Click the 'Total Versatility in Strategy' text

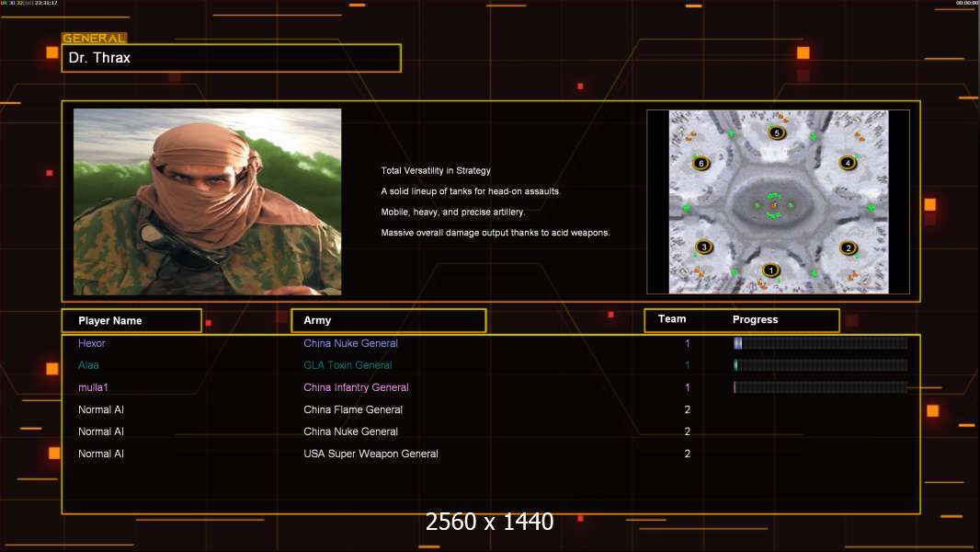(x=436, y=171)
